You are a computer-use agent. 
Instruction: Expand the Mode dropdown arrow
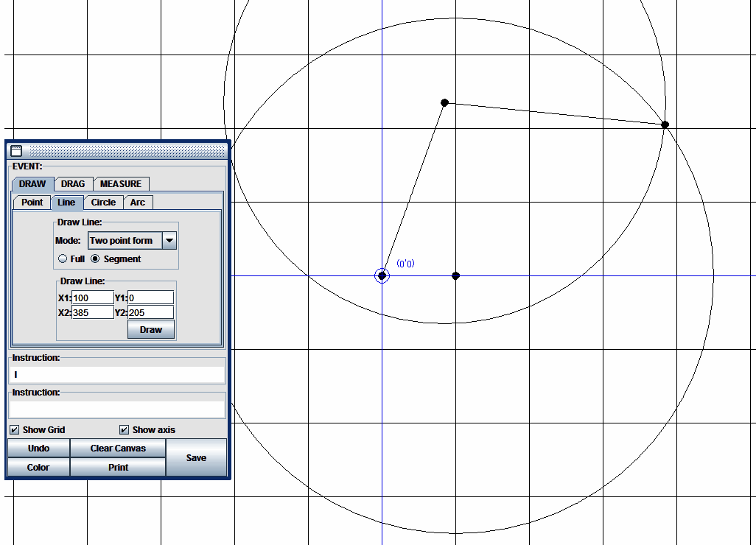(169, 241)
